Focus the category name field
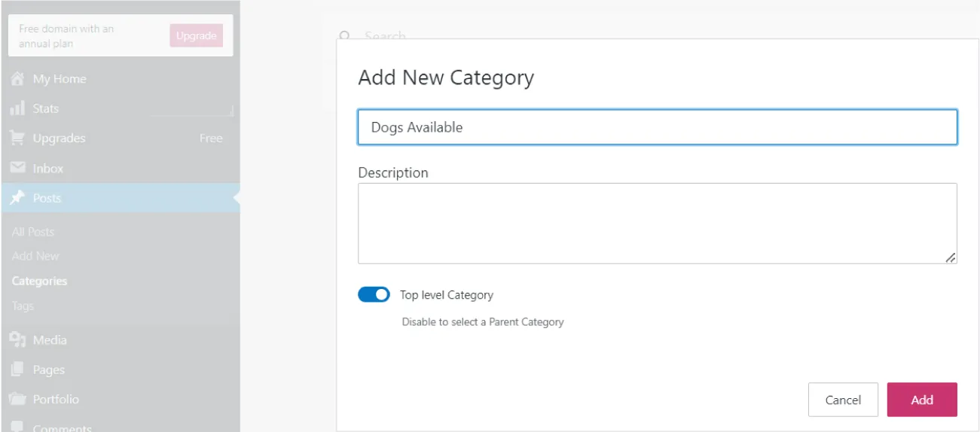The width and height of the screenshot is (980, 432). click(x=657, y=127)
